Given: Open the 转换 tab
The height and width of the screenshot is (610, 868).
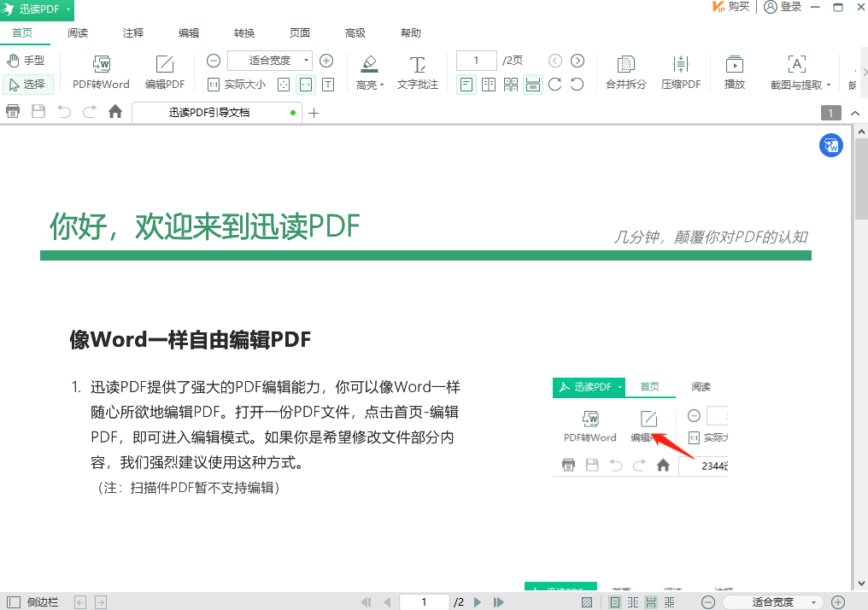Looking at the screenshot, I should (x=244, y=33).
